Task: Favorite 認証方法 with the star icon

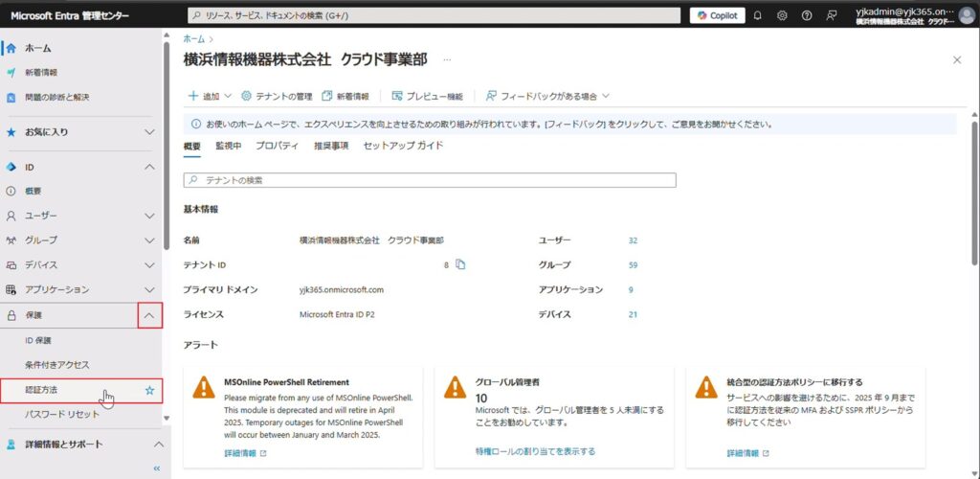Action: coord(149,390)
